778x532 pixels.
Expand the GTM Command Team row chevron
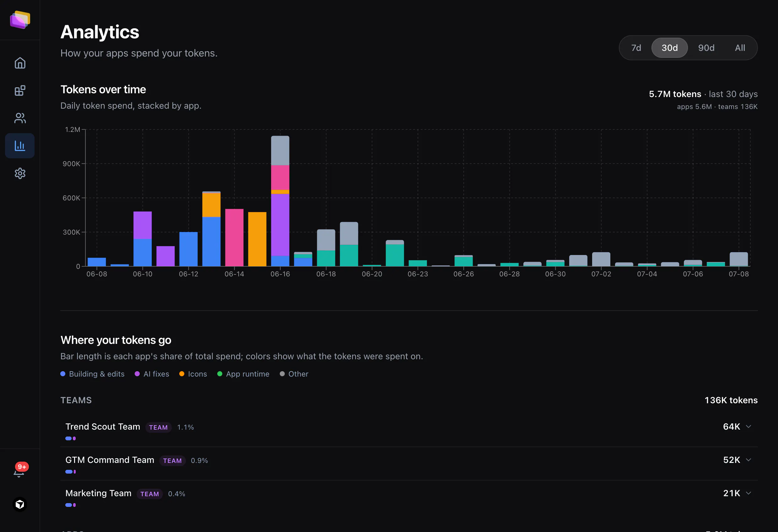pyautogui.click(x=748, y=460)
